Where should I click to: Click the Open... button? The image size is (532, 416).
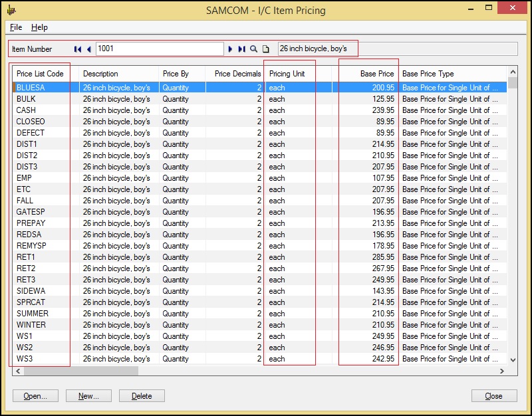(x=35, y=396)
